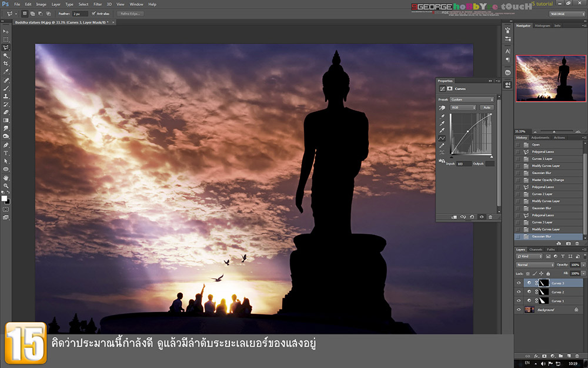Hide the Curves 1 layer
The height and width of the screenshot is (368, 588).
(519, 301)
